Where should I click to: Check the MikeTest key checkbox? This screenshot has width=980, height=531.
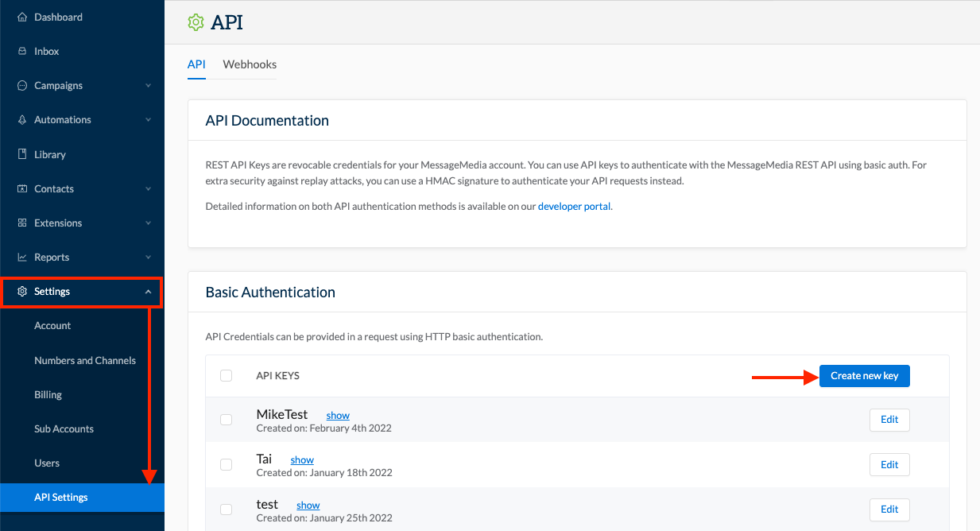(226, 420)
